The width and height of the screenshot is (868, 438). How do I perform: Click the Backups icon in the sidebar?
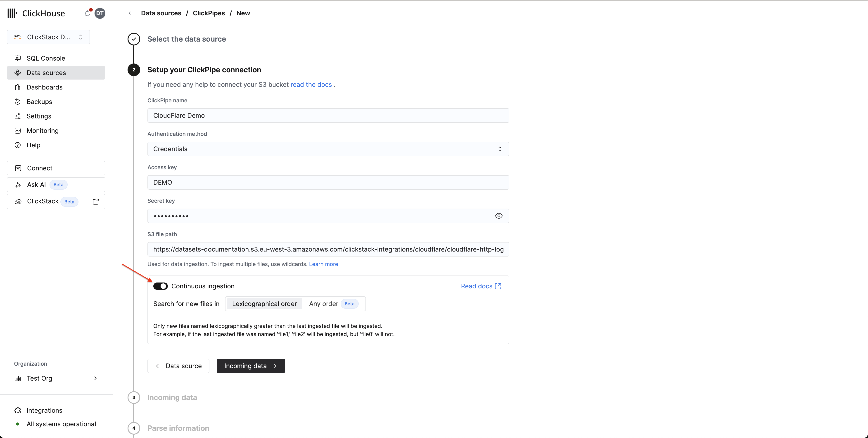[x=18, y=102]
